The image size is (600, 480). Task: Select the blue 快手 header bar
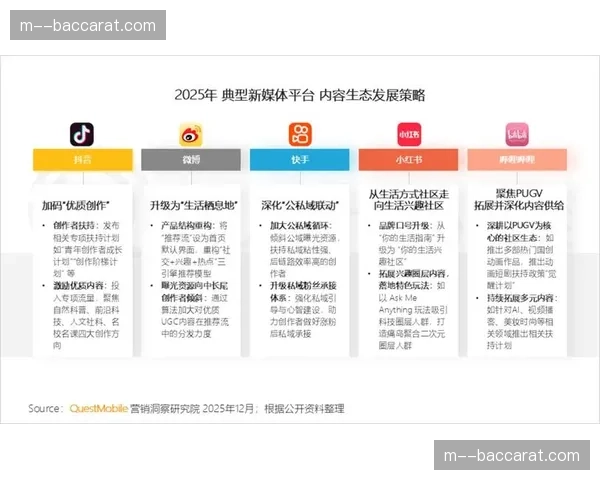[300, 160]
